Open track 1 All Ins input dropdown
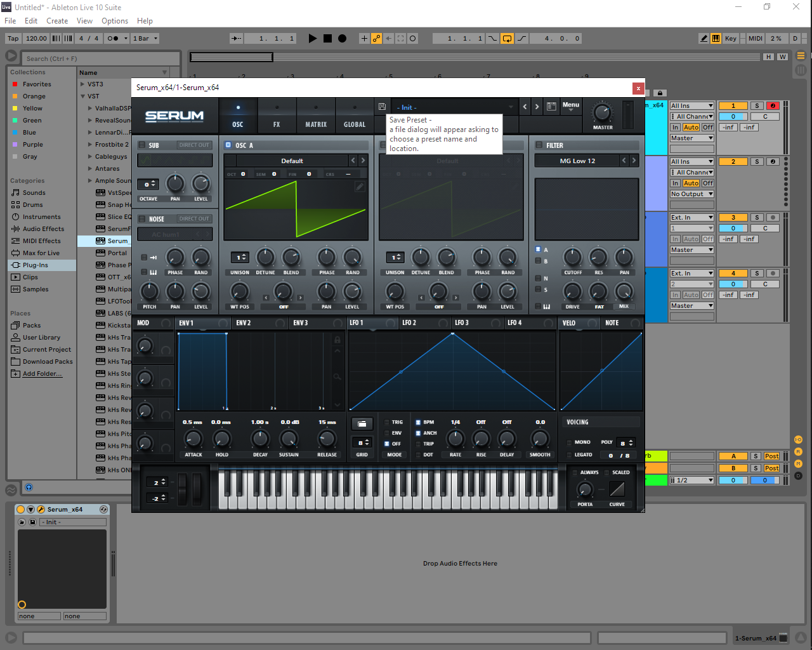The image size is (812, 650). (x=692, y=106)
